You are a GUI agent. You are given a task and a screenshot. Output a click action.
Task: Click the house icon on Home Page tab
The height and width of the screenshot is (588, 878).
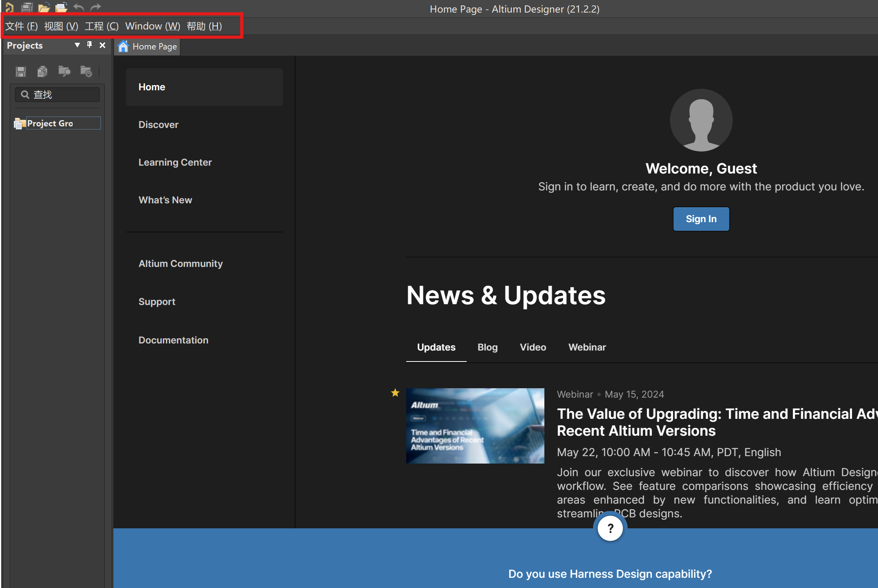[123, 46]
